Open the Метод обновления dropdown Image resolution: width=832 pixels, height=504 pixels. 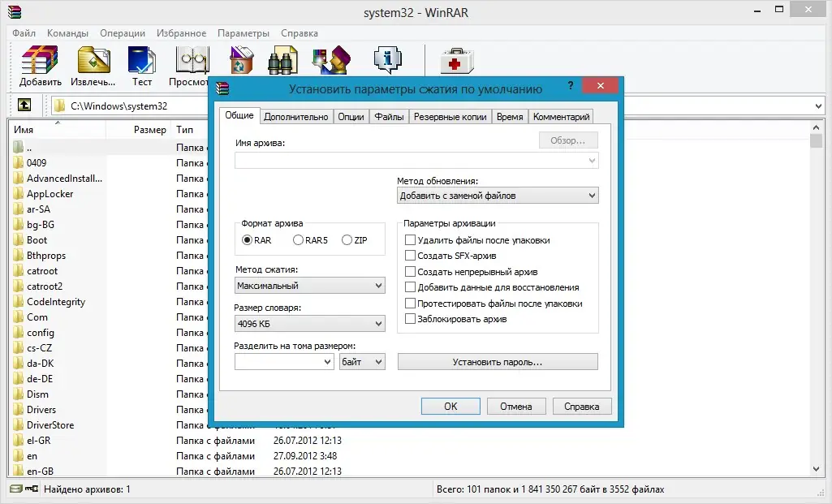pos(498,196)
